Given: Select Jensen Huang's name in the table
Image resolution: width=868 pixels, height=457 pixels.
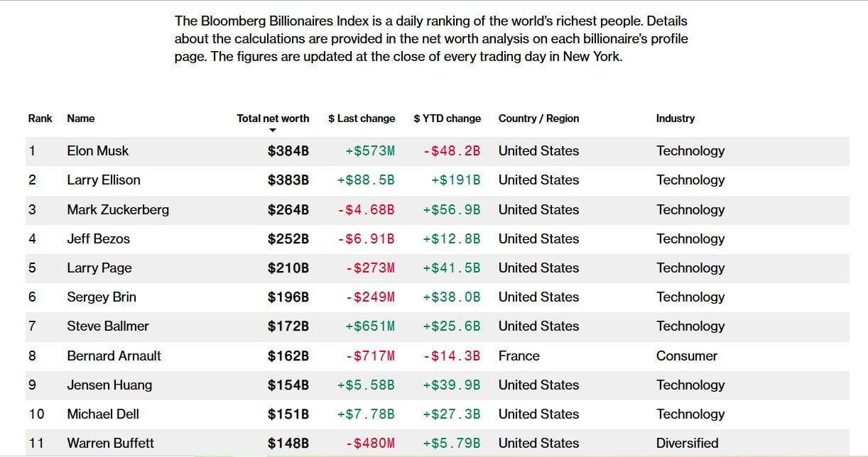Looking at the screenshot, I should [109, 385].
